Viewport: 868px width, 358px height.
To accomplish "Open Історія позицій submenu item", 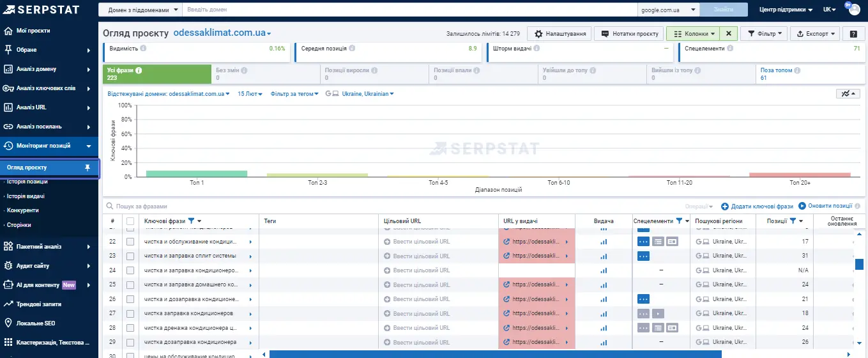I will pos(27,182).
